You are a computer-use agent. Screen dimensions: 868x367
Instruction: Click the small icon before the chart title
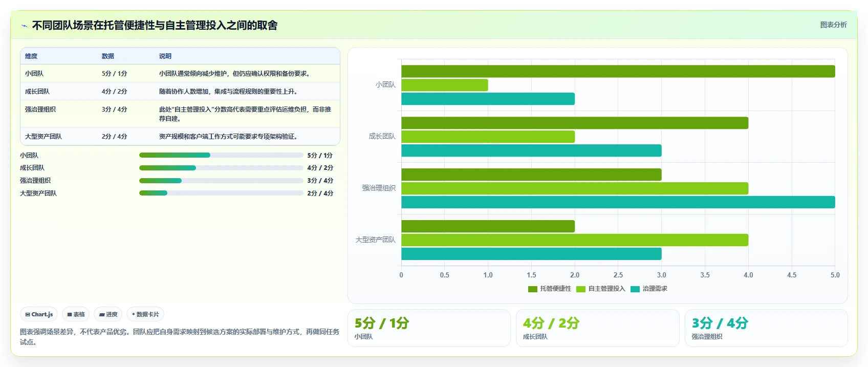point(24,26)
